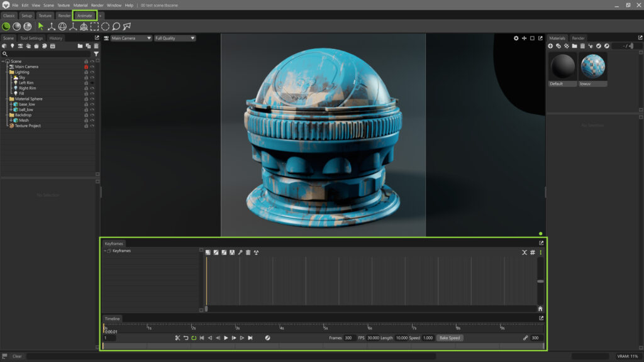The width and height of the screenshot is (644, 362).
Task: Hide the Sky object via eye icon
Action: (x=92, y=77)
